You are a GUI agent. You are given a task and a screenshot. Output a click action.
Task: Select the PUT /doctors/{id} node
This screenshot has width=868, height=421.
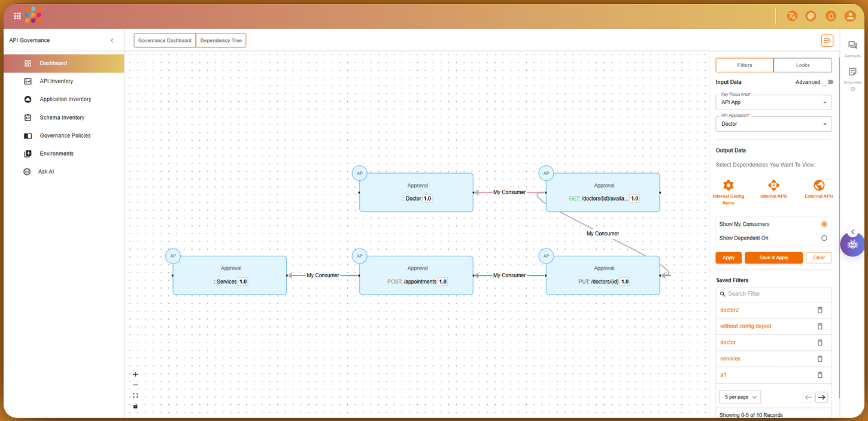[603, 275]
